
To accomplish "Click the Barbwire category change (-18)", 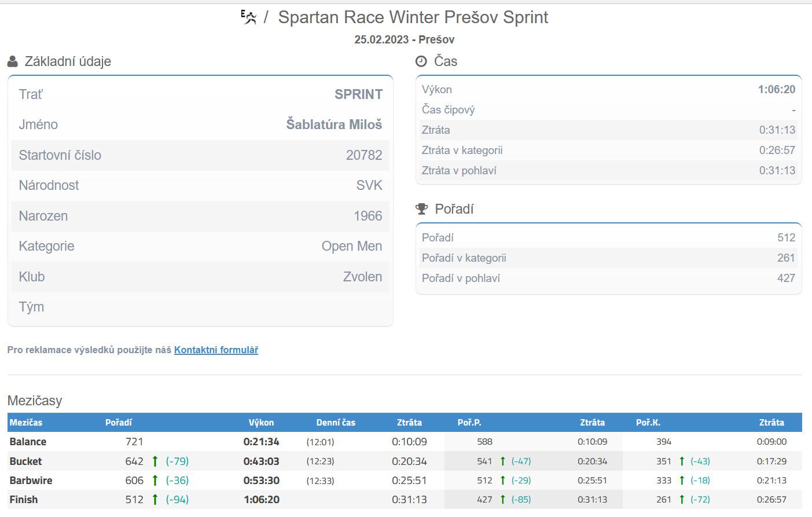I will (x=700, y=481).
